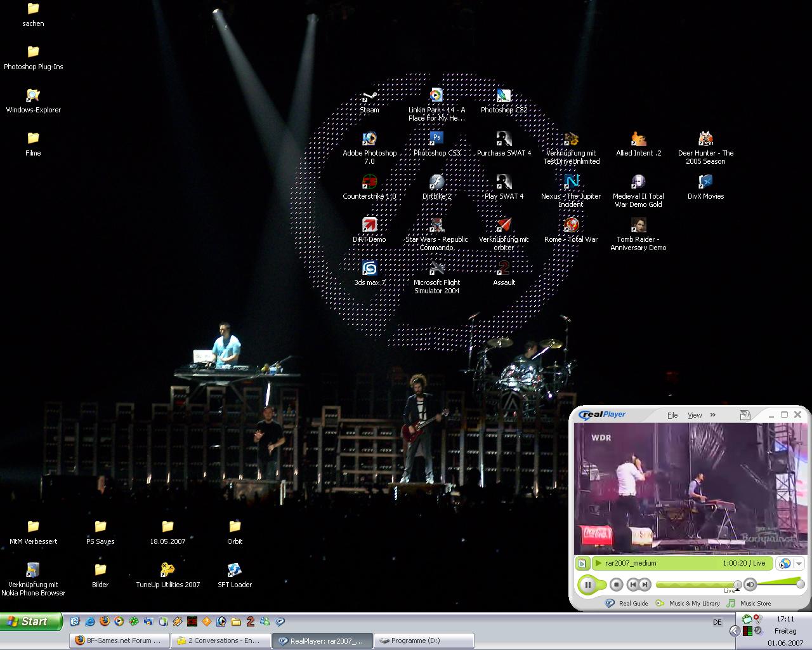Select Medieval II Total War Demo Gold
The height and width of the screenshot is (650, 812).
(x=638, y=192)
